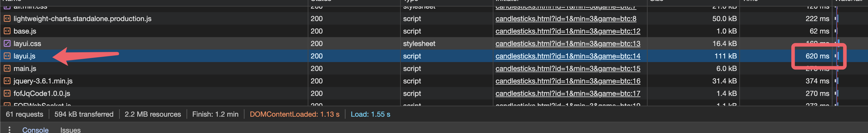Click the 111 kB size cell
The image size is (868, 133).
point(725,56)
